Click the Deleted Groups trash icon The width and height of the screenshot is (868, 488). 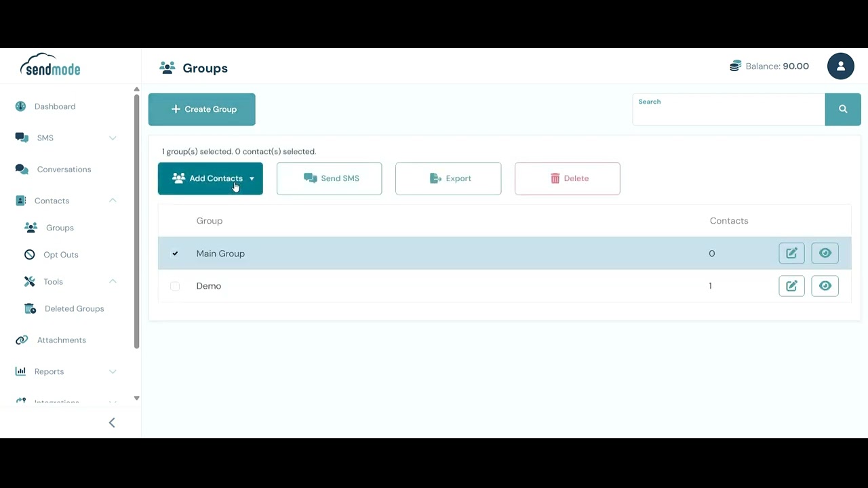(30, 308)
